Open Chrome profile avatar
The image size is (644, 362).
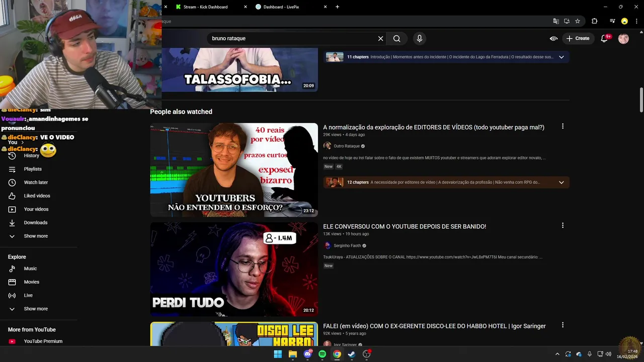(624, 21)
